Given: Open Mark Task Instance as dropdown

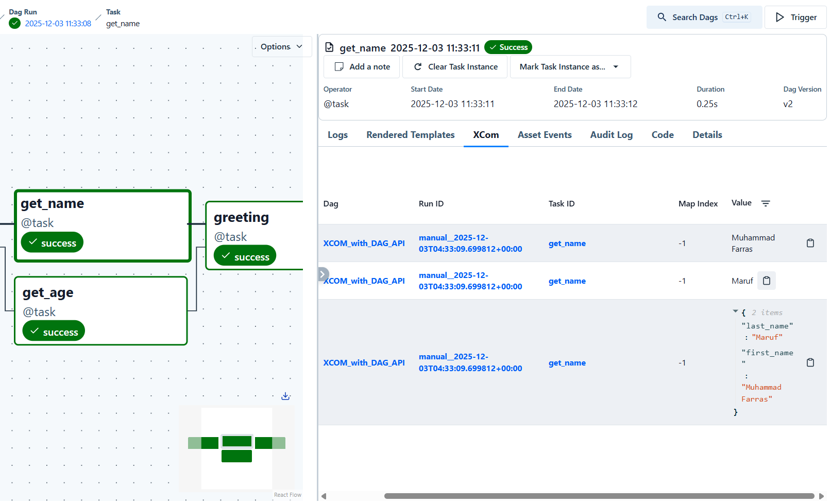Looking at the screenshot, I should tap(569, 67).
